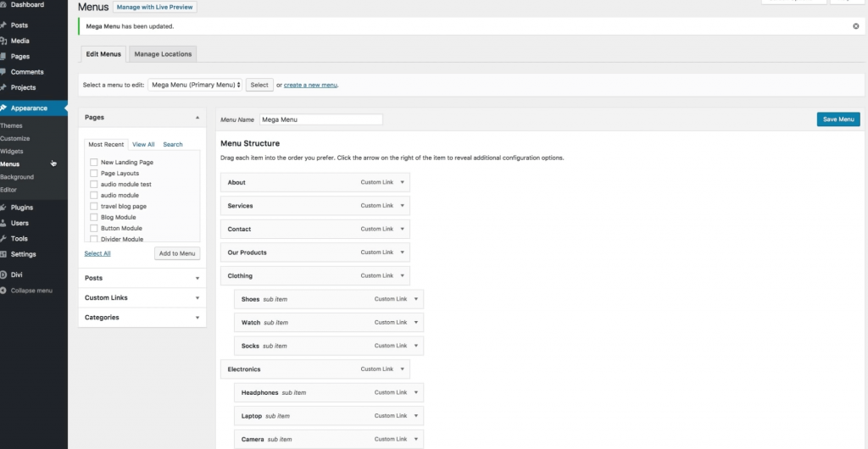
Task: Expand the Clothing menu item options
Action: 403,275
